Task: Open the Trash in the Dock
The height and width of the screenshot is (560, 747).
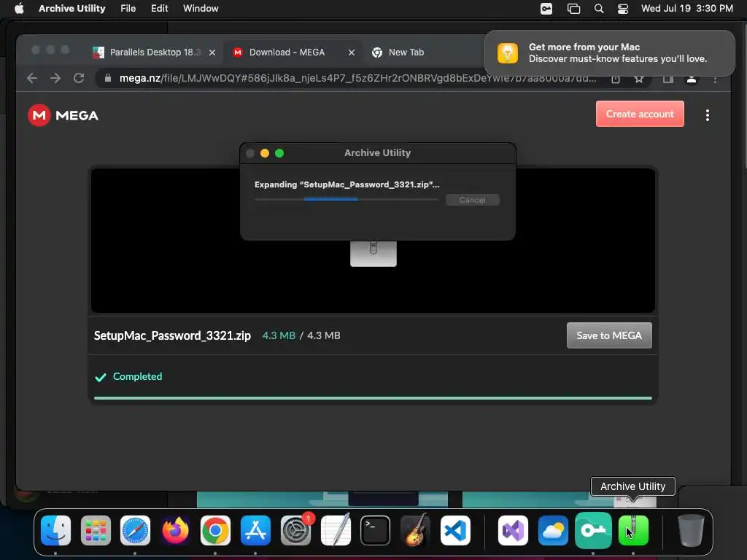Action: point(691,530)
